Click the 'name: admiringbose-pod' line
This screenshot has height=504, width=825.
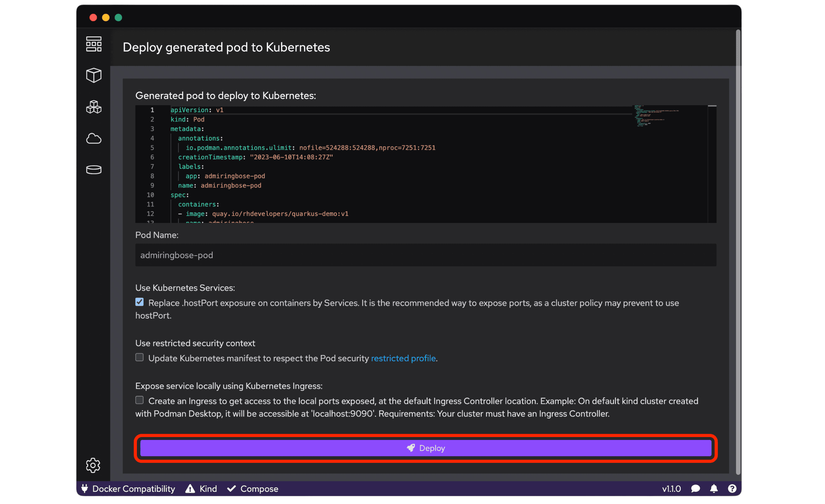tap(220, 185)
